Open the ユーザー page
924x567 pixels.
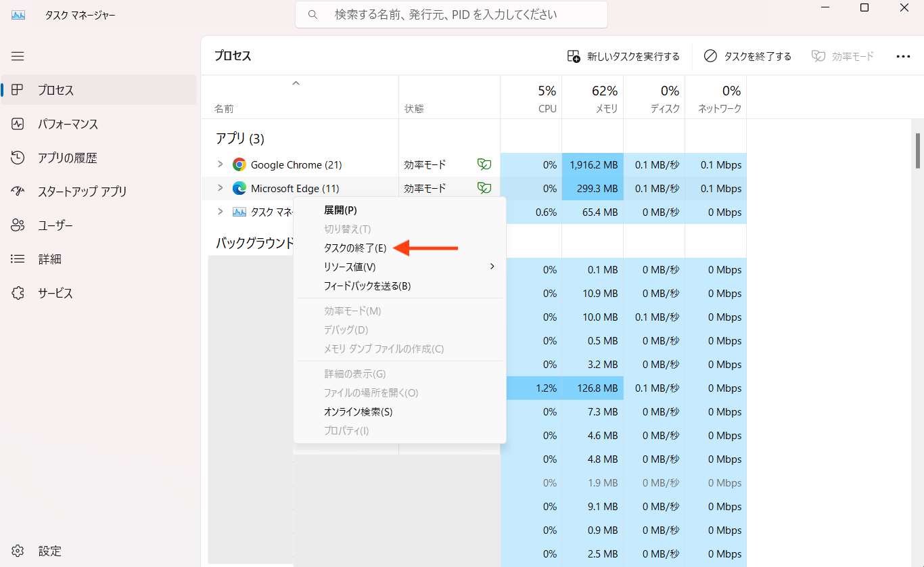[99, 225]
